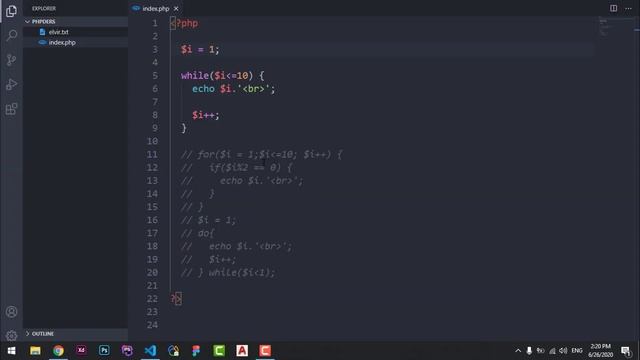Launch Adobe XD from the taskbar
The width and height of the screenshot is (640, 360).
pos(81,351)
